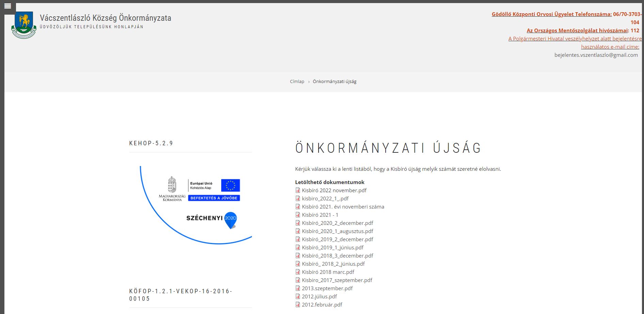Click the KÖFOP-1.2.1-VEKOP-16-2016-00105 heading

[x=181, y=295]
